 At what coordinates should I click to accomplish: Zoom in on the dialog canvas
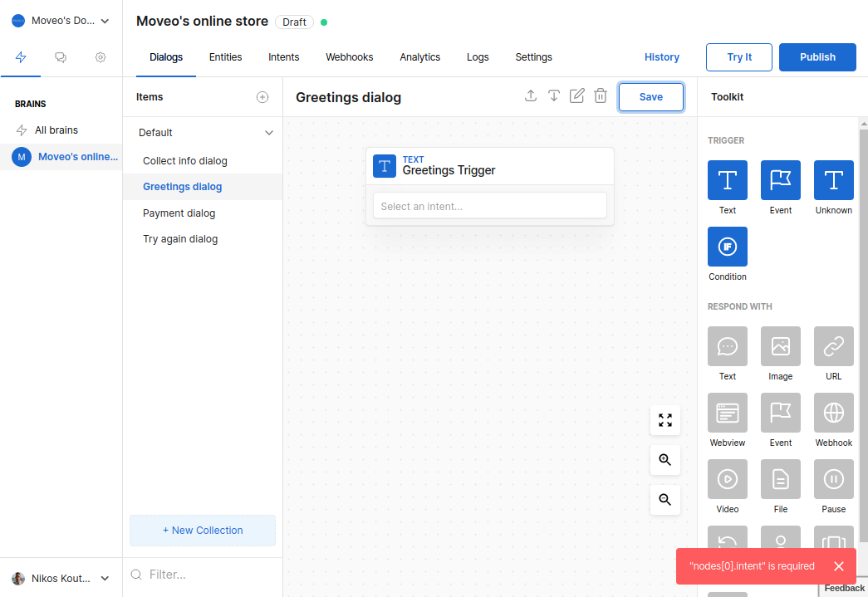(x=664, y=460)
